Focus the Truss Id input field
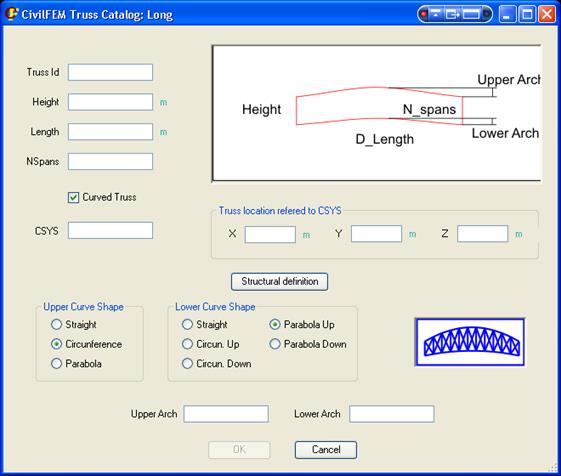Image resolution: width=561 pixels, height=476 pixels. [x=110, y=72]
